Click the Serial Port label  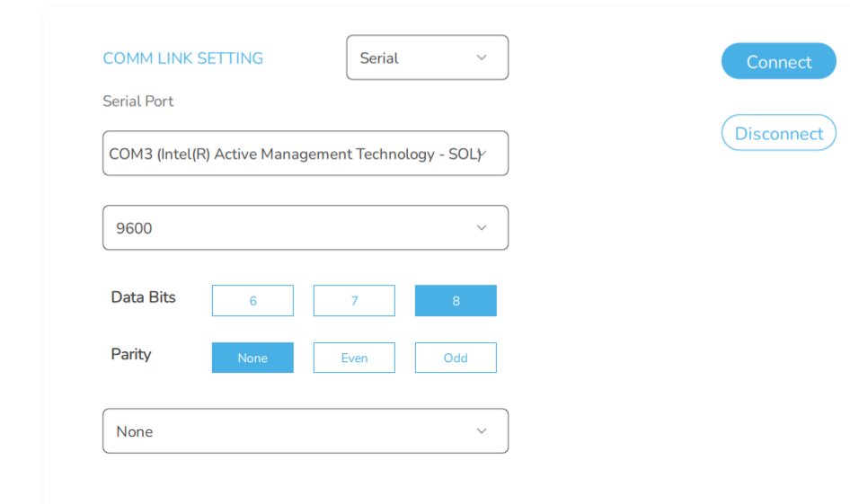click(138, 102)
